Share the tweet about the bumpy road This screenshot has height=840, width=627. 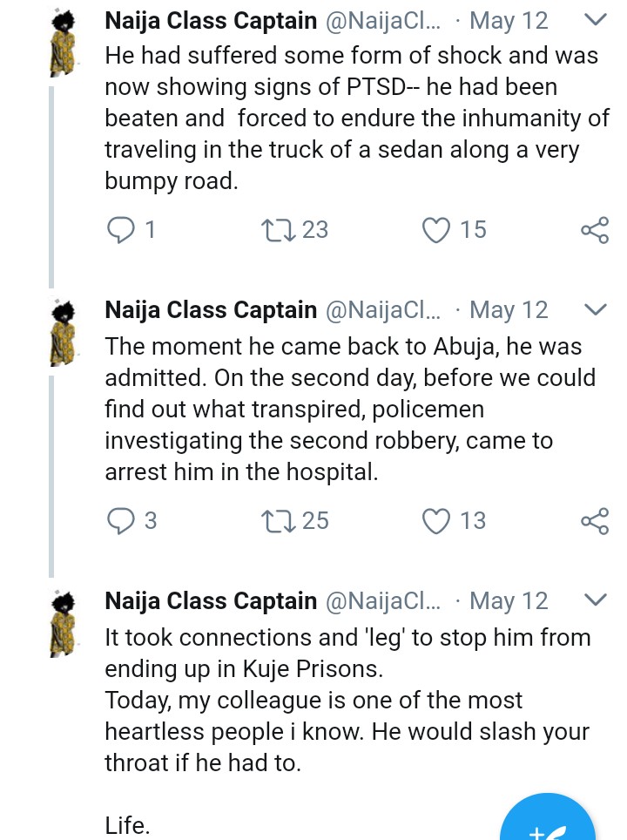(594, 230)
